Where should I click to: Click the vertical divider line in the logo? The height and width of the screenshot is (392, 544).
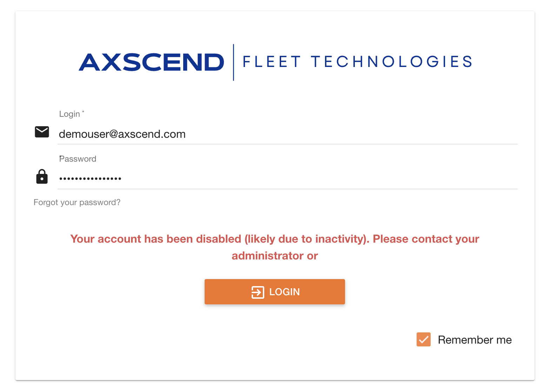tap(233, 62)
